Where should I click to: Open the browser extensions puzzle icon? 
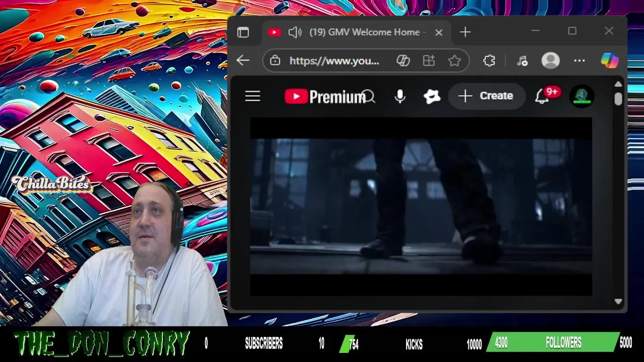click(x=489, y=61)
